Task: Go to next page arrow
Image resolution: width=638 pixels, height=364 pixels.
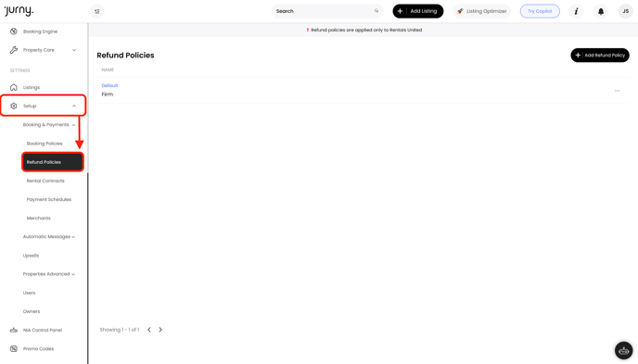Action: tap(160, 330)
